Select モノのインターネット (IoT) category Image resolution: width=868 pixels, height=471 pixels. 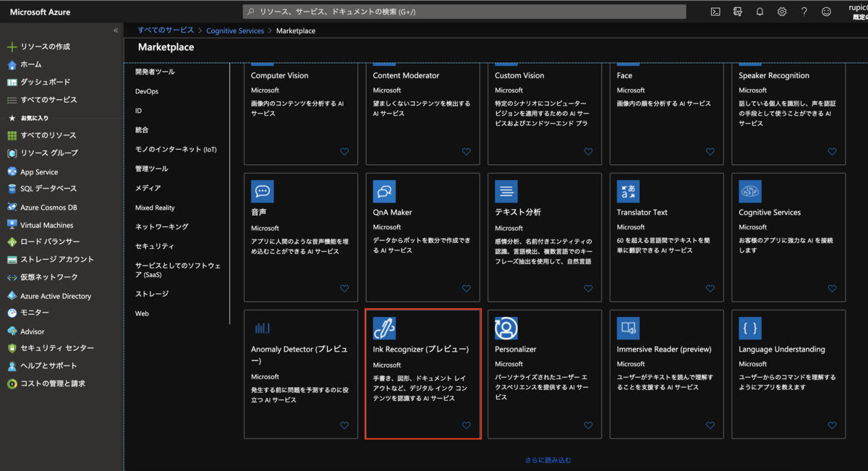point(176,149)
